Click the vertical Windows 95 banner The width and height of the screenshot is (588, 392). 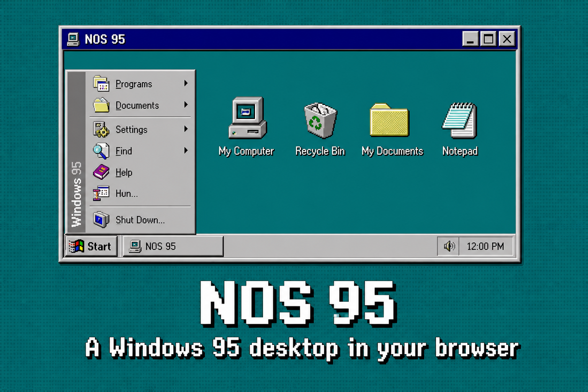pyautogui.click(x=76, y=152)
